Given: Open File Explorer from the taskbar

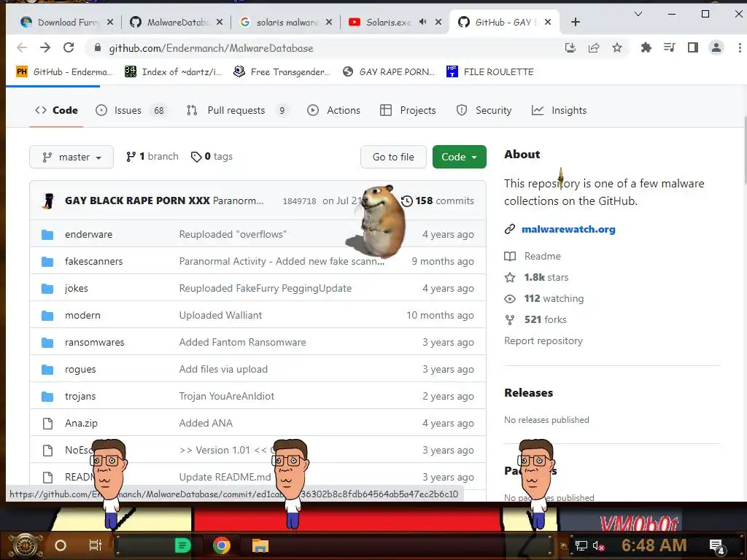Looking at the screenshot, I should pyautogui.click(x=260, y=545).
